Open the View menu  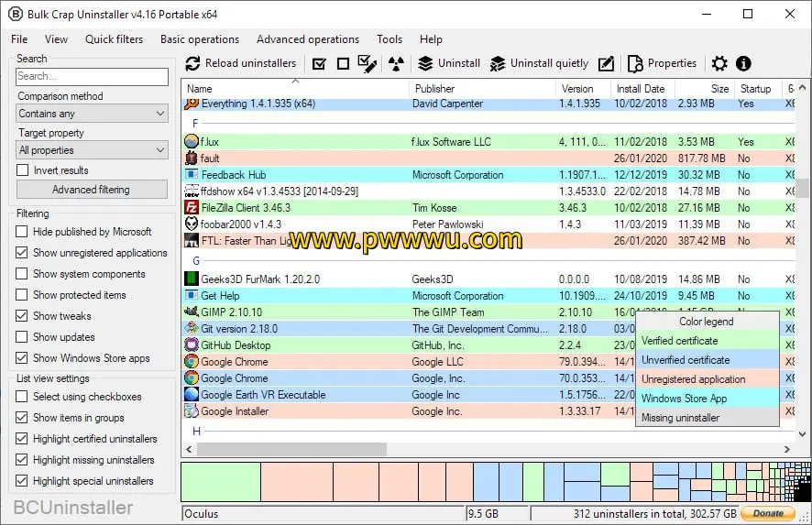(56, 39)
